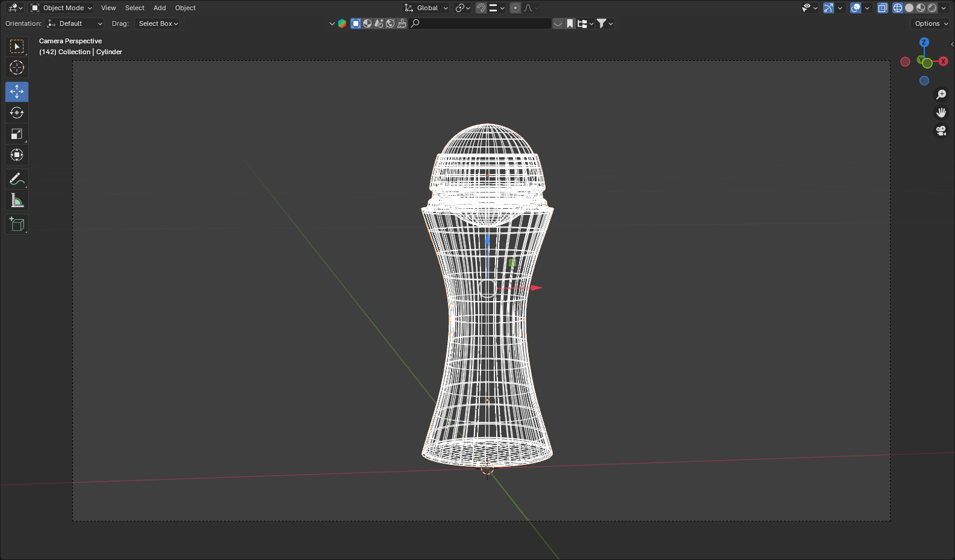
Task: Activate the 3D Cursor tool
Action: [x=17, y=67]
